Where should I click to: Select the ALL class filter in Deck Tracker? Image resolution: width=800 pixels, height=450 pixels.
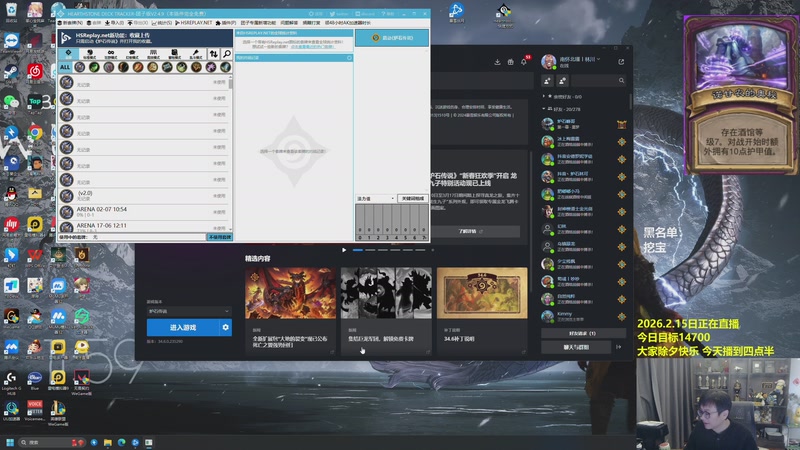pos(65,67)
